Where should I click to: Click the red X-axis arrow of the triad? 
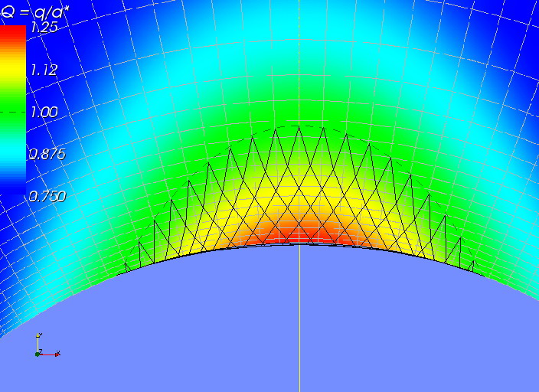point(56,354)
